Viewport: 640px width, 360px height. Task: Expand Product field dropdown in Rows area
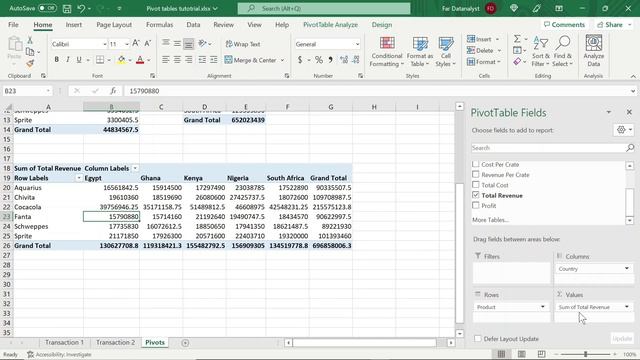pyautogui.click(x=542, y=307)
